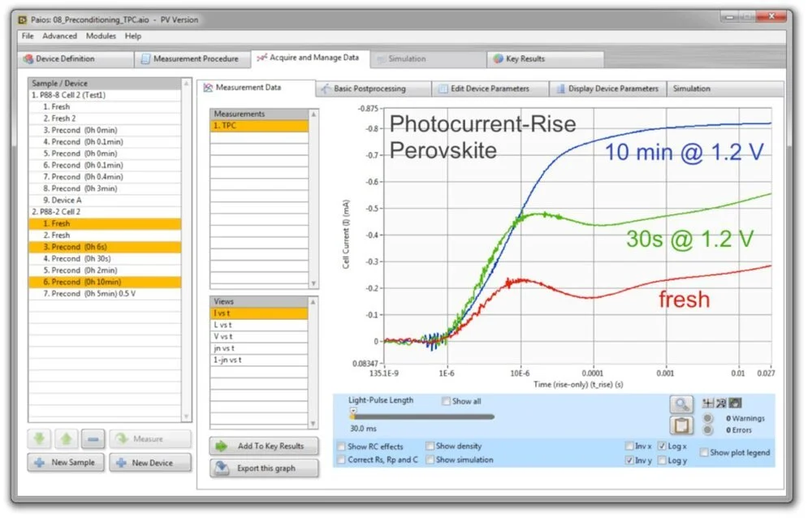This screenshot has height=518, width=812.
Task: Enable Show plot legend checkbox
Action: click(x=704, y=452)
